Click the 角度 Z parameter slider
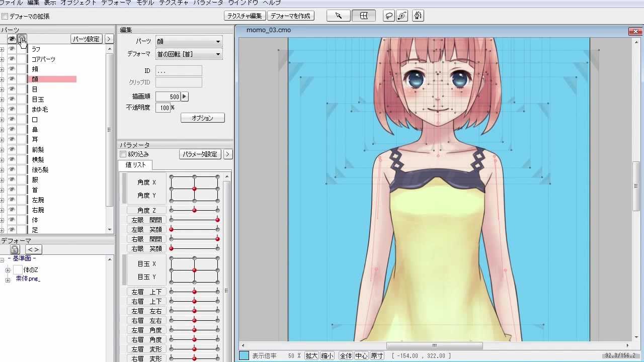Viewport: 644px width, 362px height. pyautogui.click(x=194, y=210)
